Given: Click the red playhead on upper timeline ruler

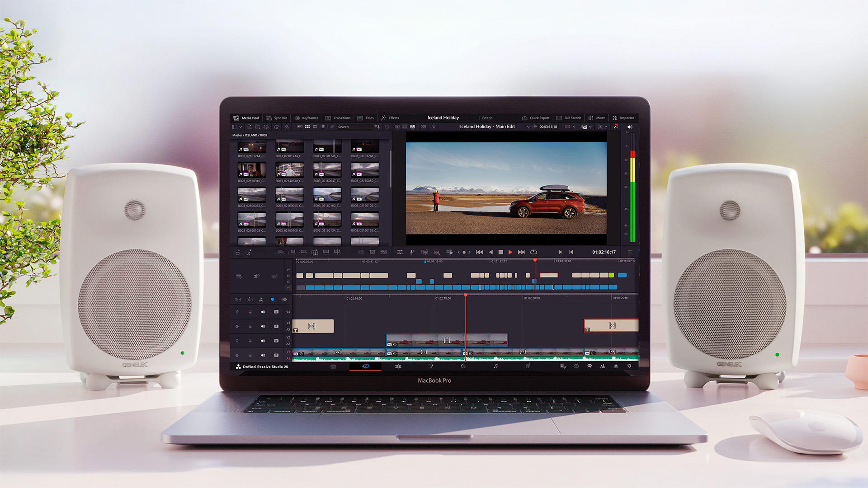Looking at the screenshot, I should [x=535, y=261].
